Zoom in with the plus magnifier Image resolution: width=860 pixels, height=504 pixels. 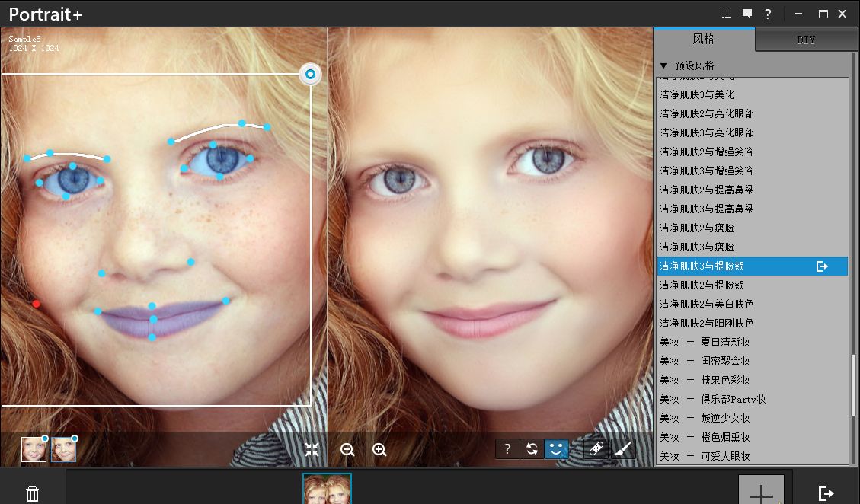coord(379,449)
